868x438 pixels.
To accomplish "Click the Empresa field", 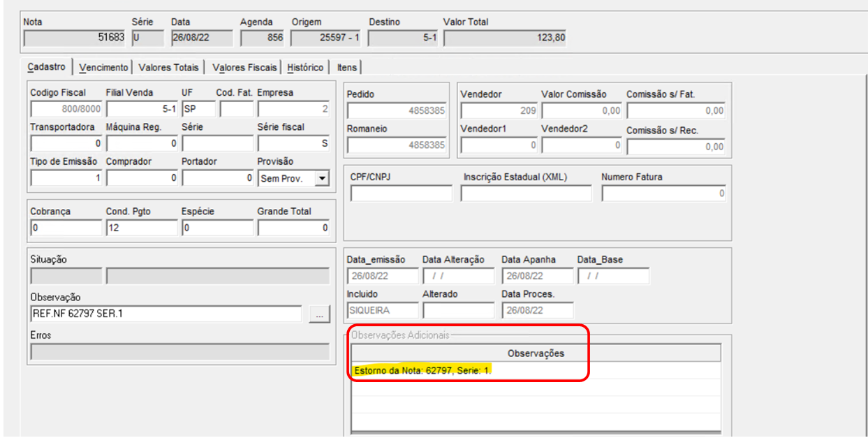I will click(x=293, y=109).
